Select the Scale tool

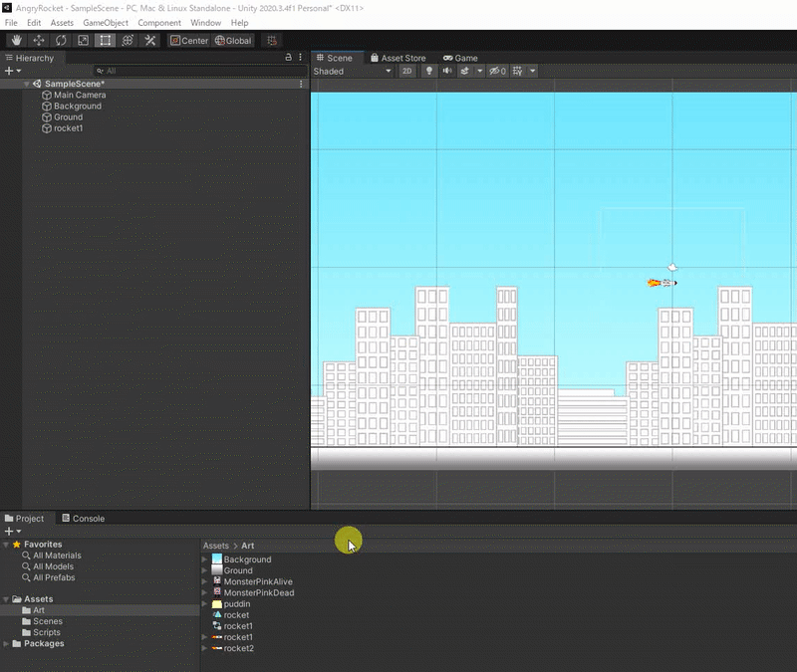click(83, 41)
